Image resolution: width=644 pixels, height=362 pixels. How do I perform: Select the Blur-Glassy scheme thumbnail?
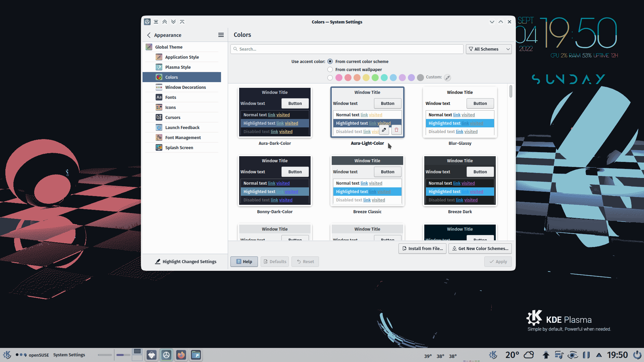(x=460, y=112)
